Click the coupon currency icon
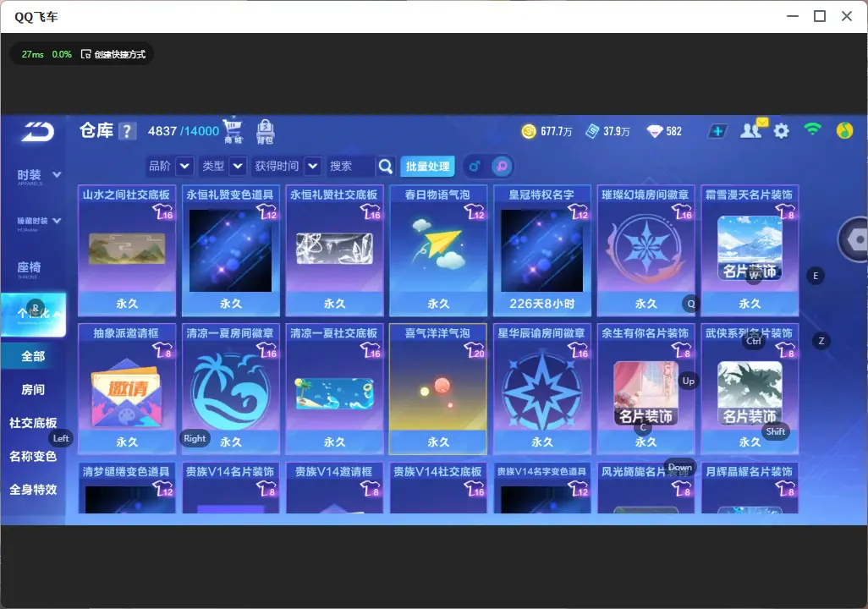 click(592, 131)
